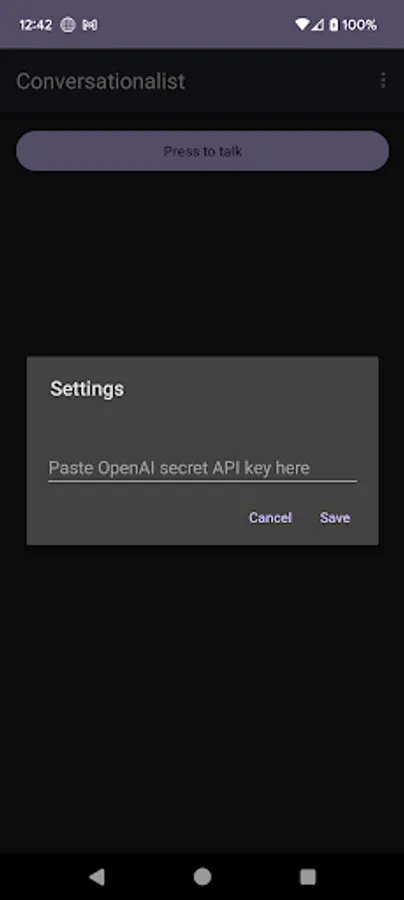Image resolution: width=404 pixels, height=900 pixels.
Task: Click the status icon right of the globe
Action: point(90,25)
